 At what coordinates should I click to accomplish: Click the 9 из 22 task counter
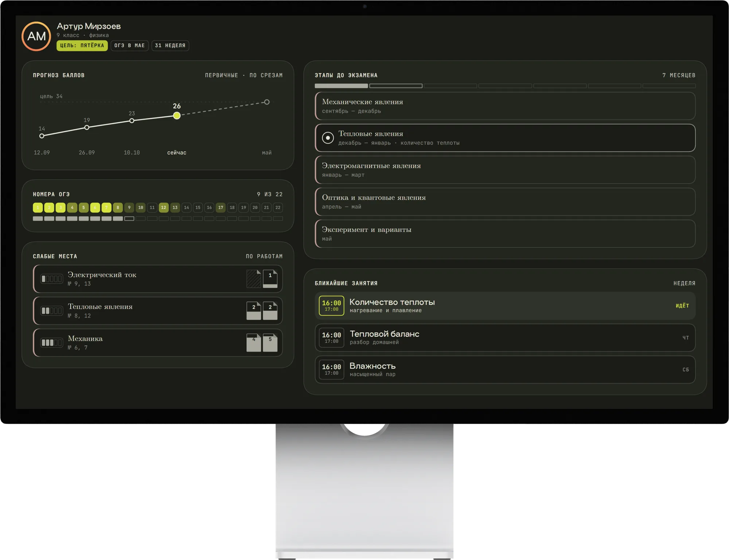(x=270, y=194)
